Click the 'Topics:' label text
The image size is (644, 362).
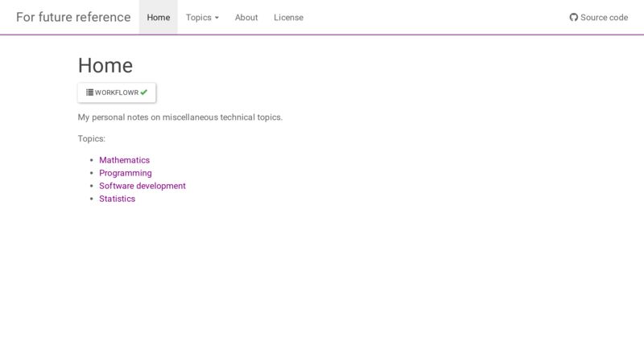pos(92,138)
